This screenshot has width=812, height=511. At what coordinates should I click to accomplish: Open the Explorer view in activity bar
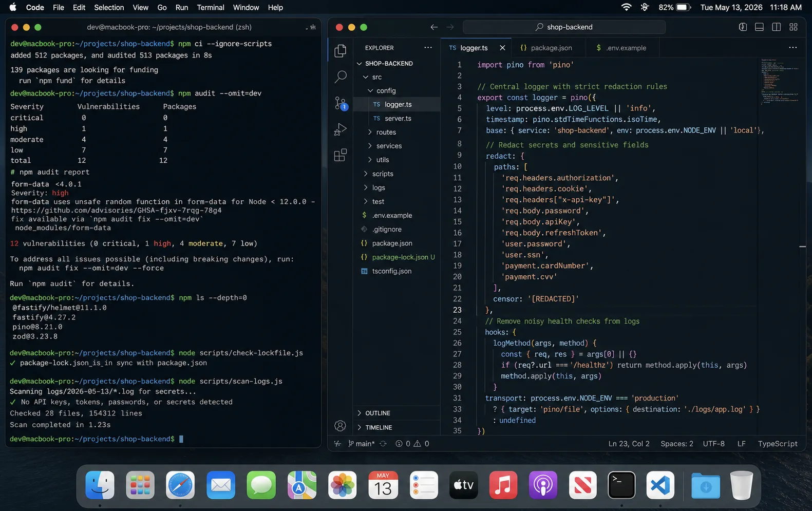click(340, 50)
